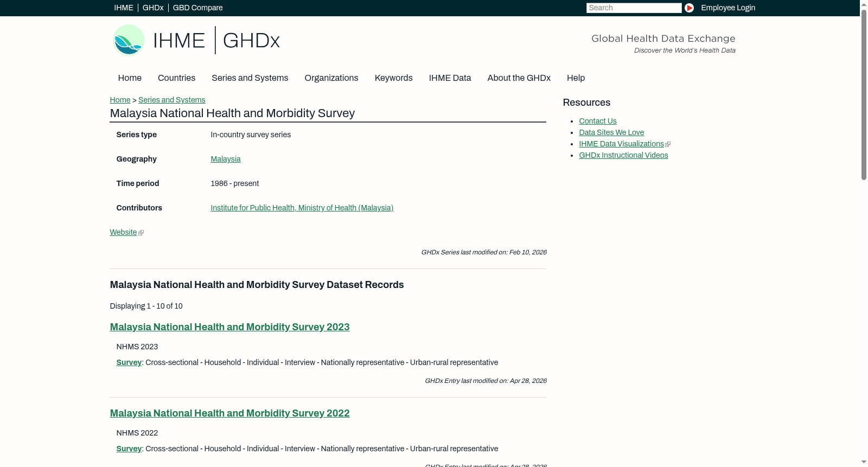Click the scrollbar down arrow

pyautogui.click(x=864, y=463)
